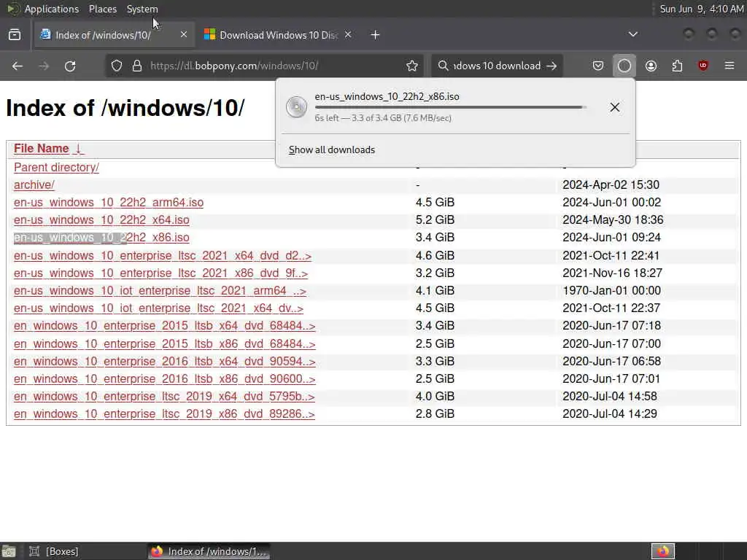This screenshot has height=560, width=747.
Task: Expand the list all tabs chevron
Action: (x=633, y=34)
